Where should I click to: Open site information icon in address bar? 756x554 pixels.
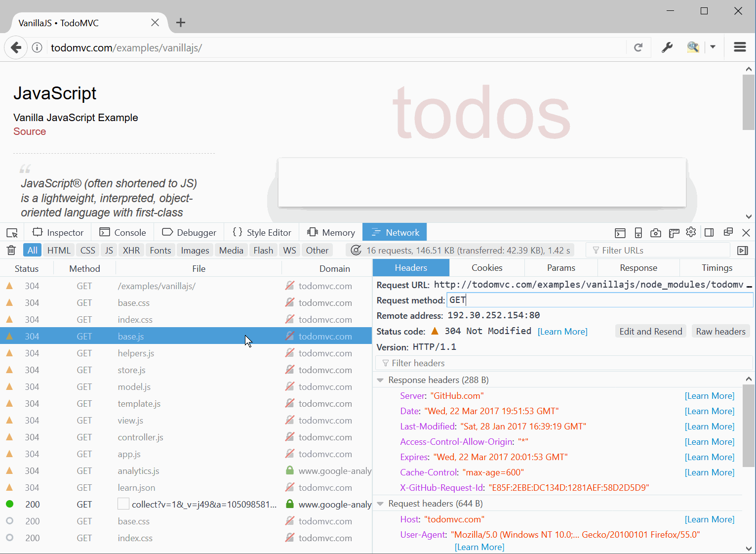(37, 48)
